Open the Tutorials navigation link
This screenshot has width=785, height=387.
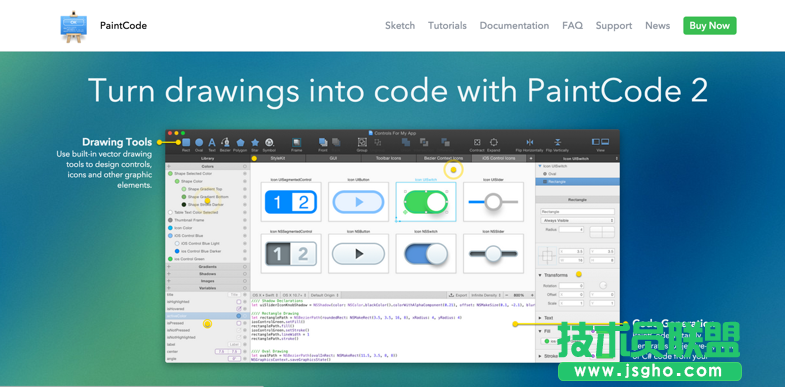[447, 26]
